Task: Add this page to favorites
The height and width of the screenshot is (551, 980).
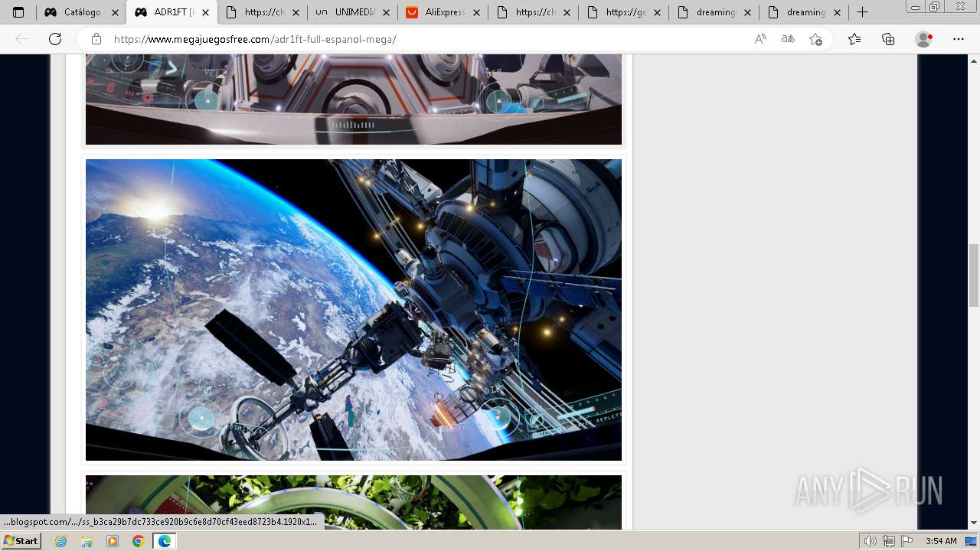Action: click(x=815, y=39)
